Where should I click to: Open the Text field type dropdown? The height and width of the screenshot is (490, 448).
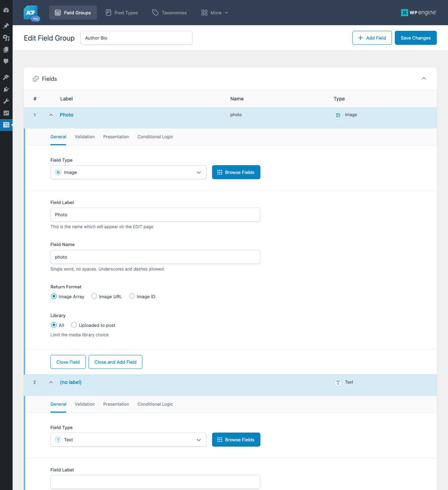point(128,440)
